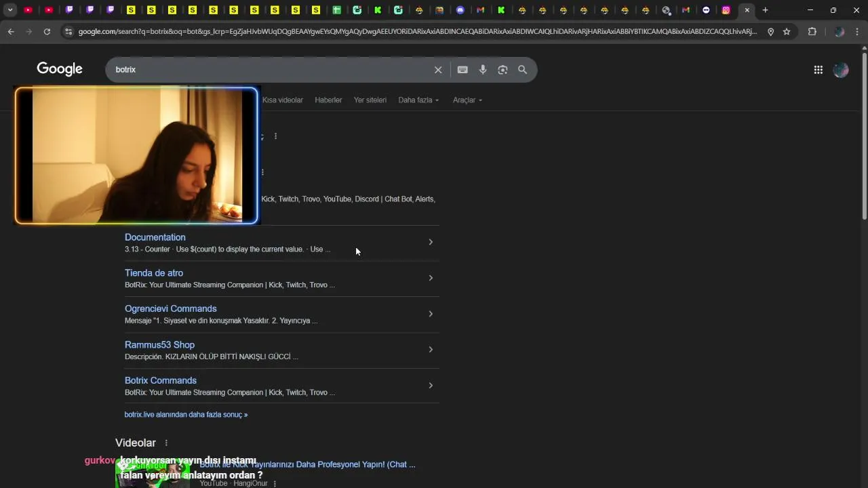Screen dimensions: 868x488
Task: Expand the Botrix Commands chevron
Action: click(x=431, y=386)
